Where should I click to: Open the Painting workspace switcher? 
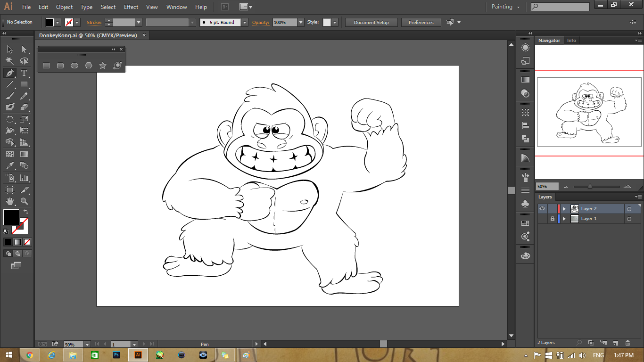point(506,7)
